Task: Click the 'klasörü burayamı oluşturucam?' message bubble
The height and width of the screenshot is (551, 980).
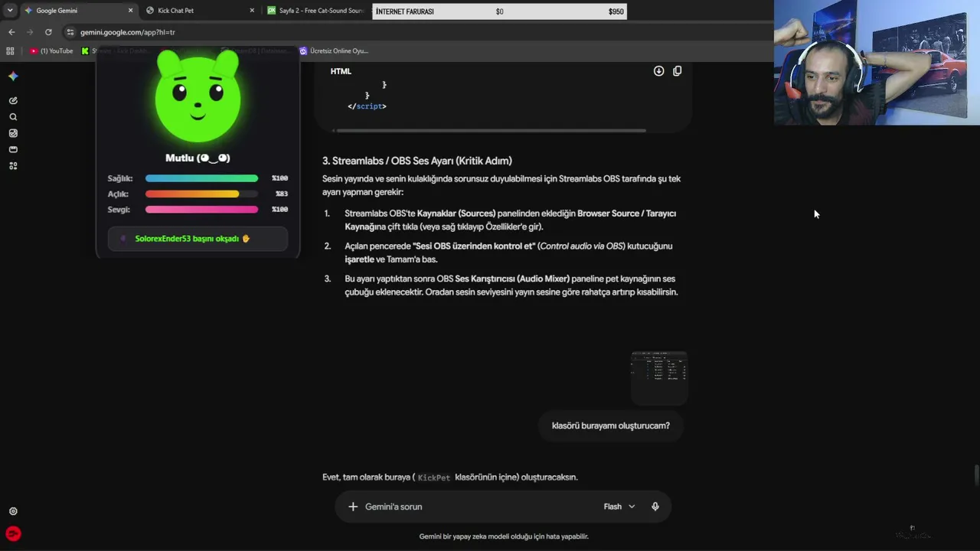Action: (x=611, y=425)
